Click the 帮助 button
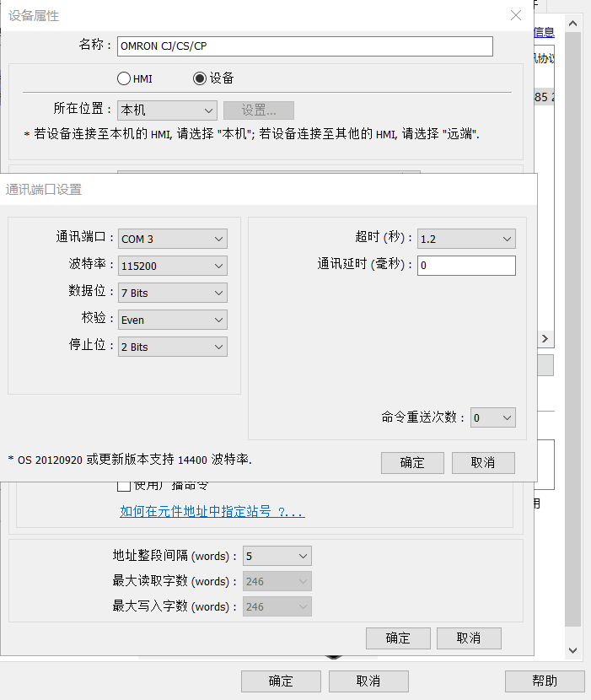 point(545,681)
